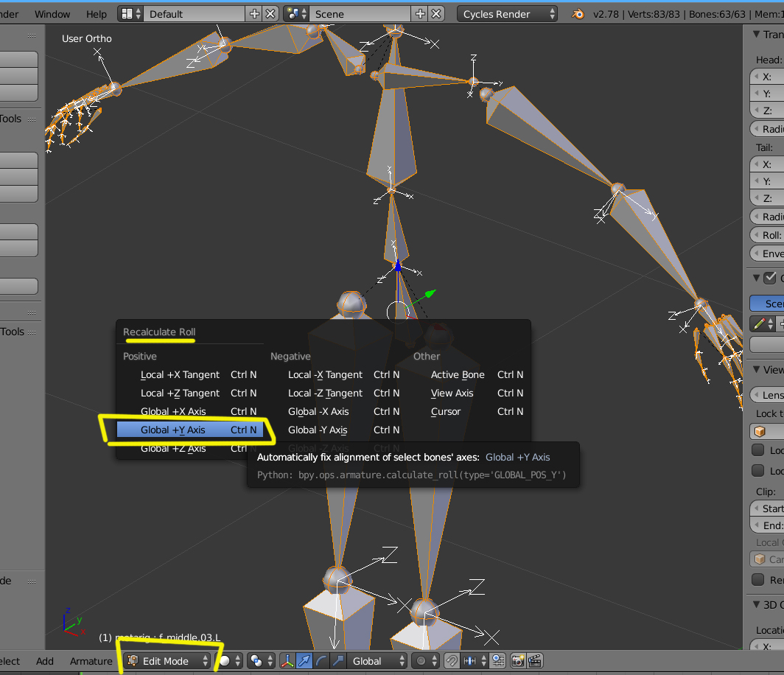Screen dimensions: 784x675
Task: Click the Head X coordinate field
Action: (x=767, y=77)
